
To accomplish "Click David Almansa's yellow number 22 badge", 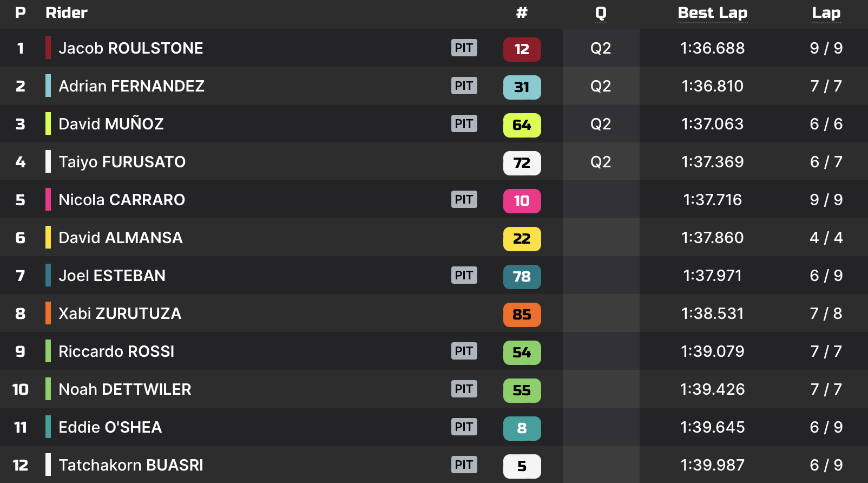I will [522, 239].
